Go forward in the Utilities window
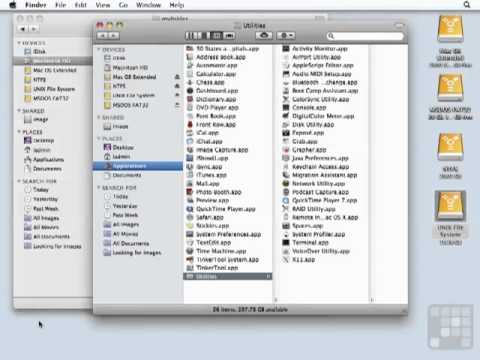This screenshot has height=360, width=480. (x=113, y=35)
